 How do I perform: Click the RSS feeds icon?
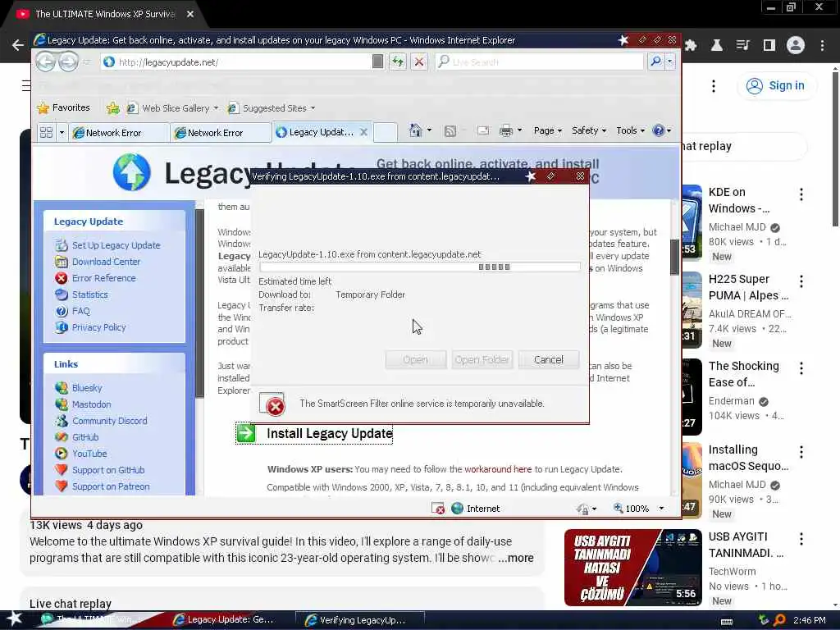[450, 130]
